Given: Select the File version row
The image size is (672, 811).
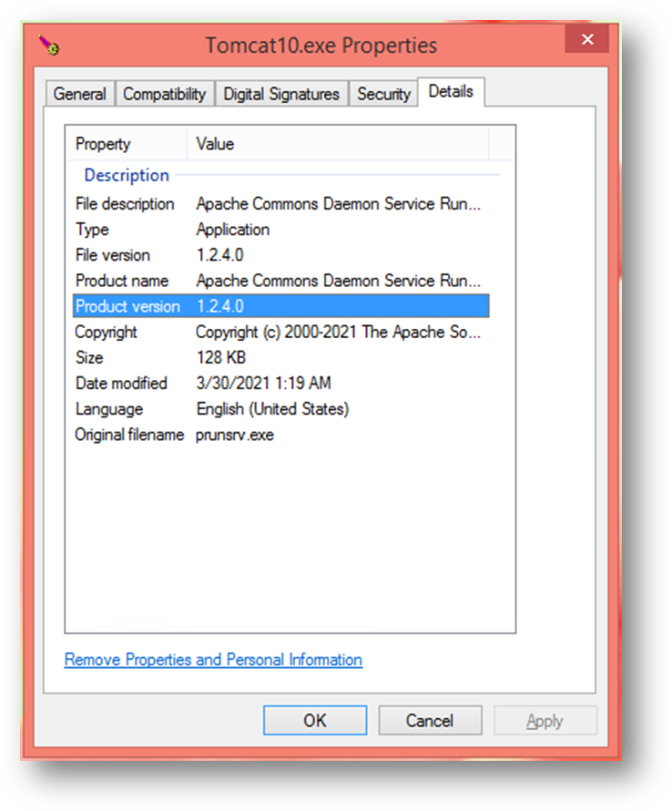Looking at the screenshot, I should coord(280,255).
